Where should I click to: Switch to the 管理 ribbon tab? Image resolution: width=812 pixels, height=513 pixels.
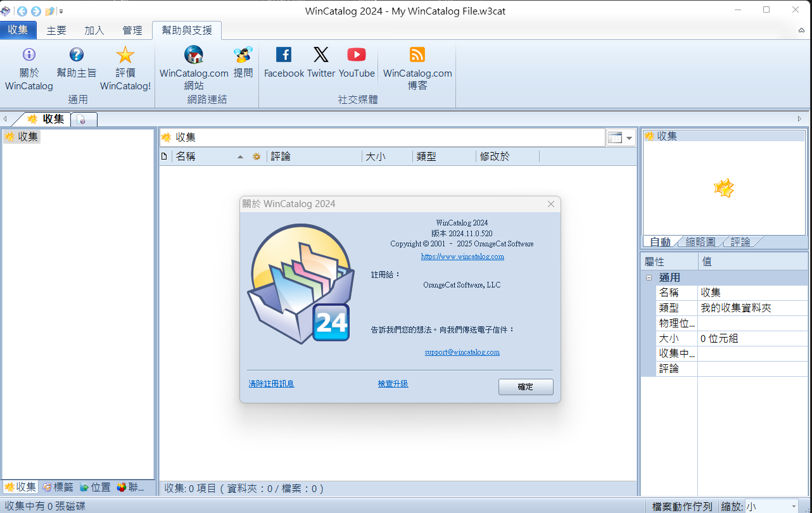[x=132, y=30]
